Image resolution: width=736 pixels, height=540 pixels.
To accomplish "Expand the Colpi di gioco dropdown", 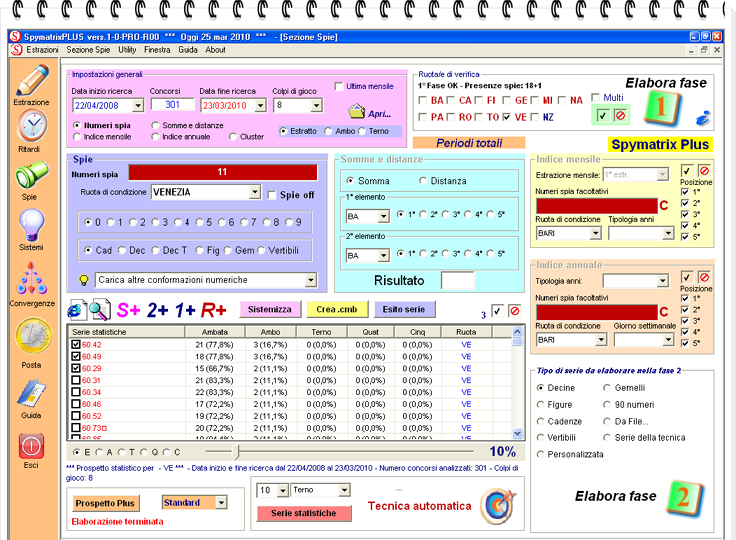I will (317, 105).
